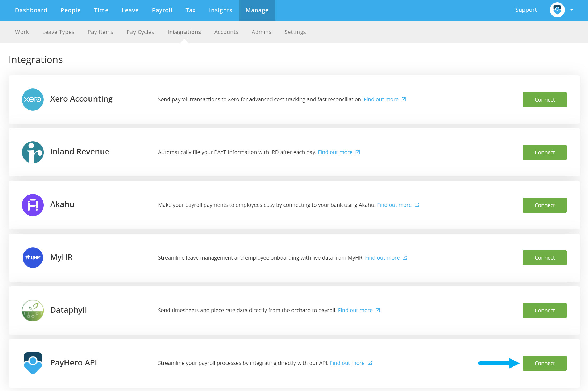Open the Pay Items tab
588x391 pixels.
tap(100, 32)
